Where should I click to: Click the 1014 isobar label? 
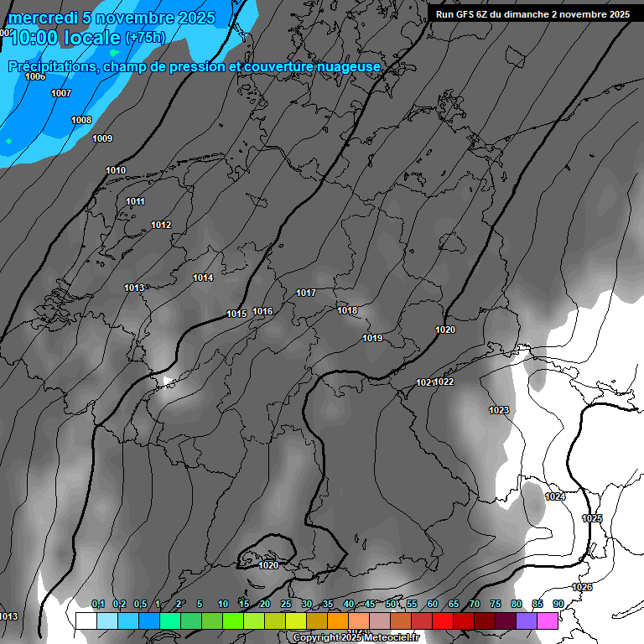click(203, 278)
